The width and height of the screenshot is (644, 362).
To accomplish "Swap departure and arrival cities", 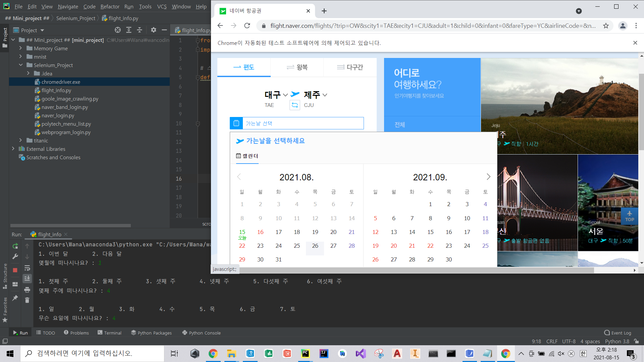I will coord(295,105).
